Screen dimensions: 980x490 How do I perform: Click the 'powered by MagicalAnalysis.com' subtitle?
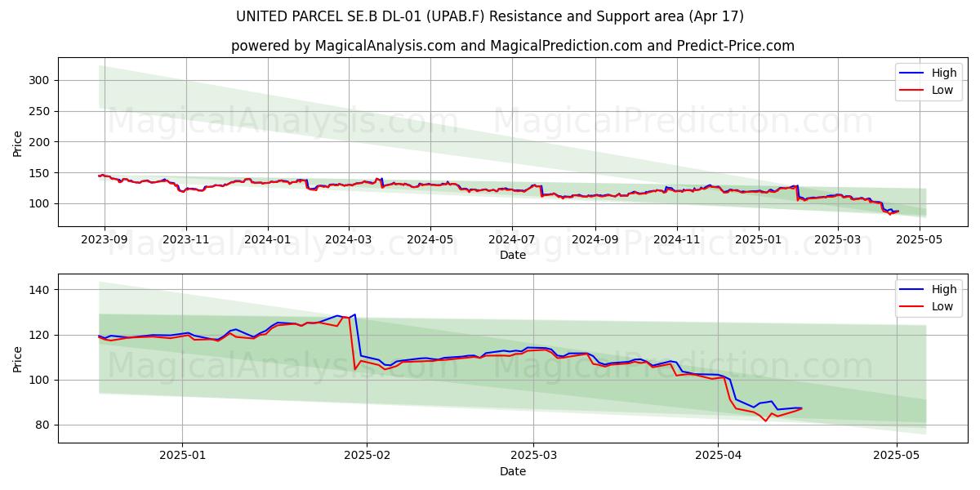coord(512,46)
